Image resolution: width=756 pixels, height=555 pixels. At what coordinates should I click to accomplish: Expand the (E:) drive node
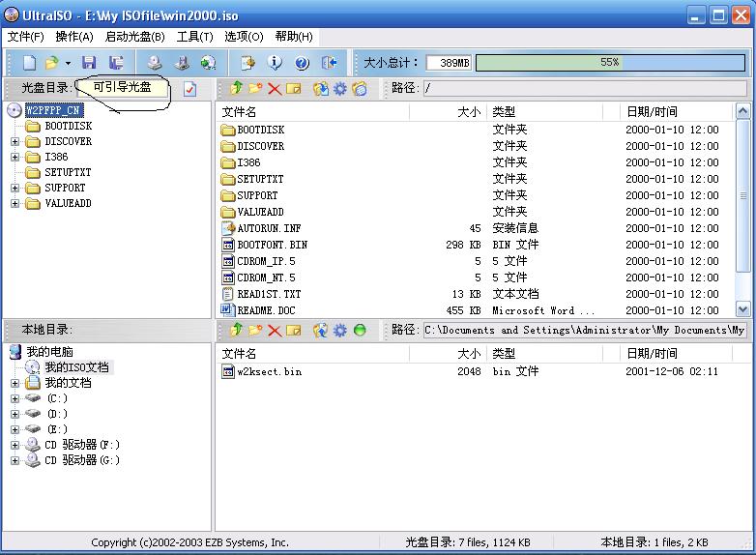pos(15,429)
